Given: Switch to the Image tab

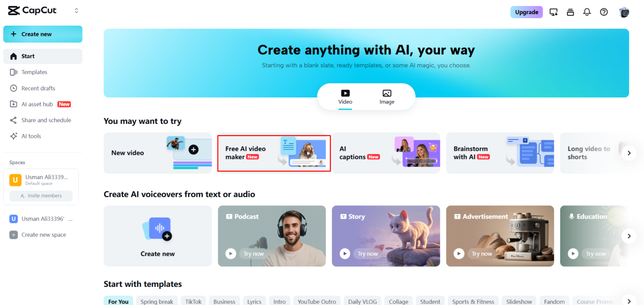Looking at the screenshot, I should pos(387,97).
